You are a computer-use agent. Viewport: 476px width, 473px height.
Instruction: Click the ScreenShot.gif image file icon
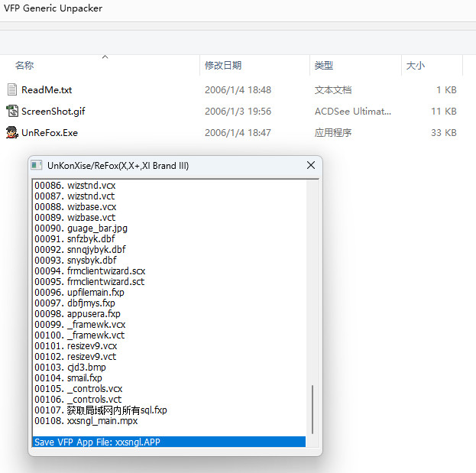click(12, 111)
